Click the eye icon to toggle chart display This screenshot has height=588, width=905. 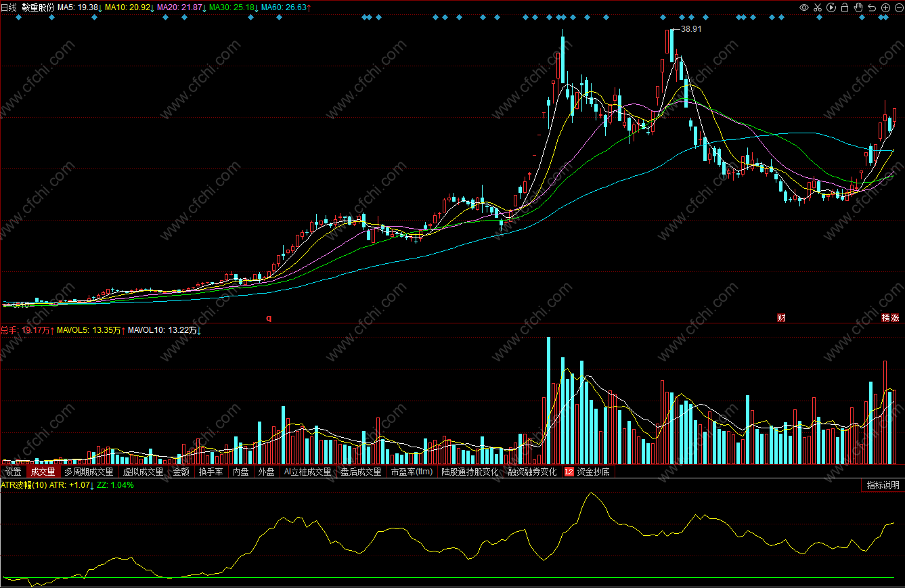pos(804,7)
